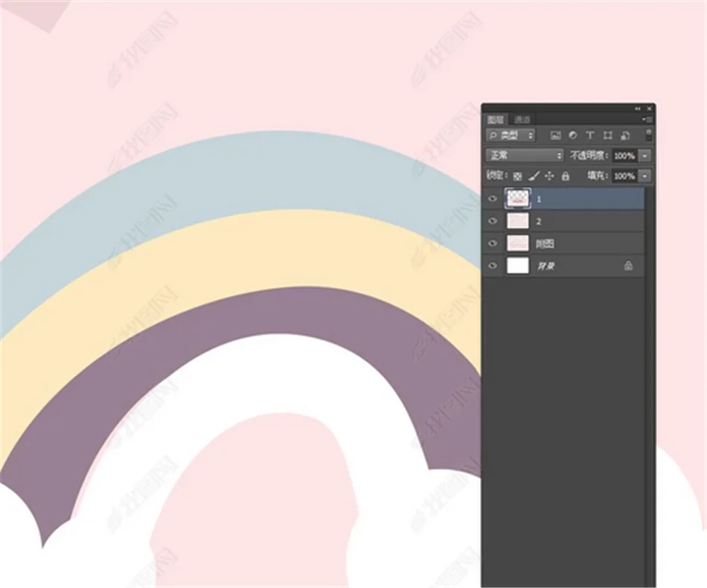Image resolution: width=707 pixels, height=588 pixels.
Task: Hide layer 2 using its eye icon
Action: [493, 220]
